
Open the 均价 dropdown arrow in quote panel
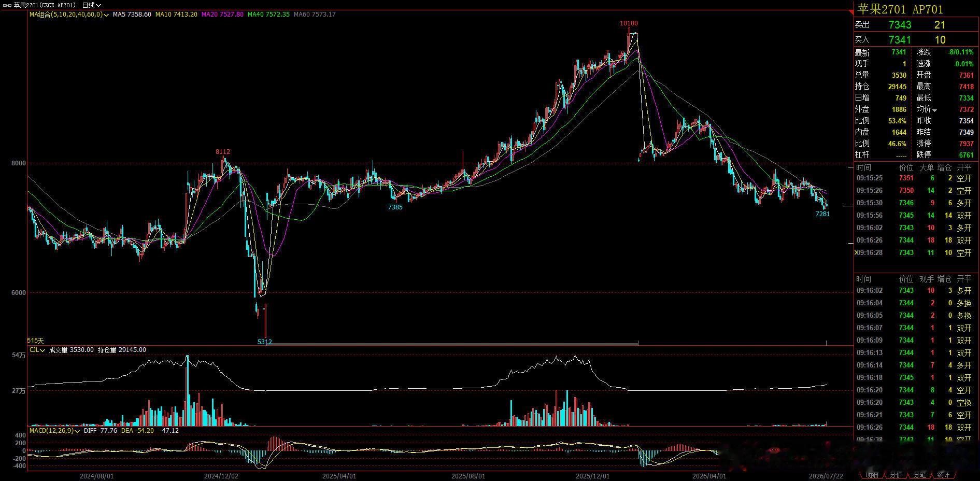coord(934,110)
